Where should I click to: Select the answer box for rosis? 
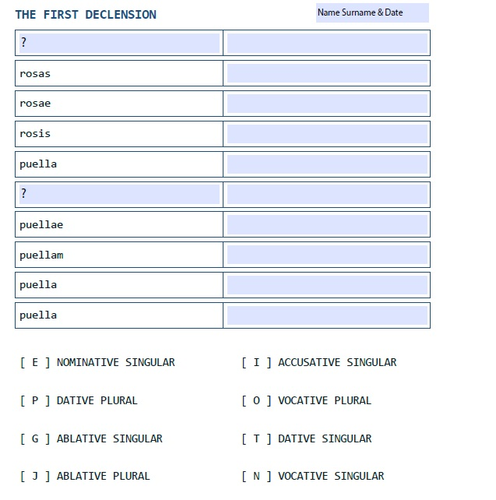tap(327, 134)
